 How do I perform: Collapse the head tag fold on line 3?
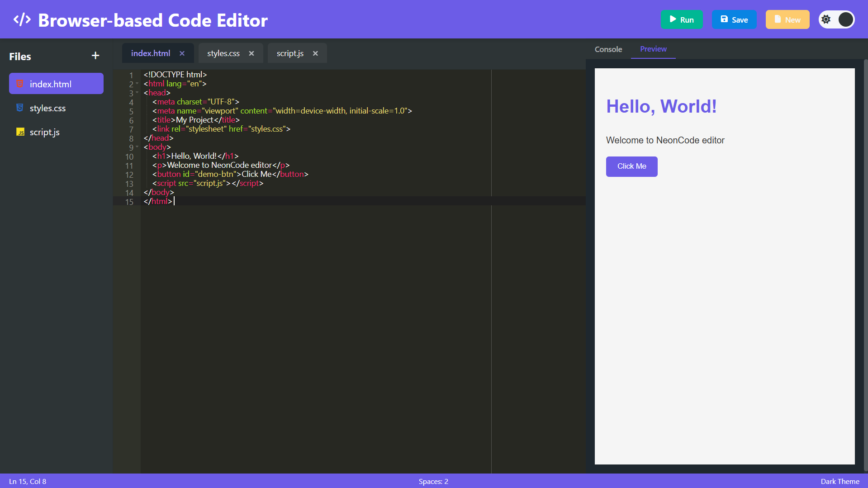[x=137, y=93]
